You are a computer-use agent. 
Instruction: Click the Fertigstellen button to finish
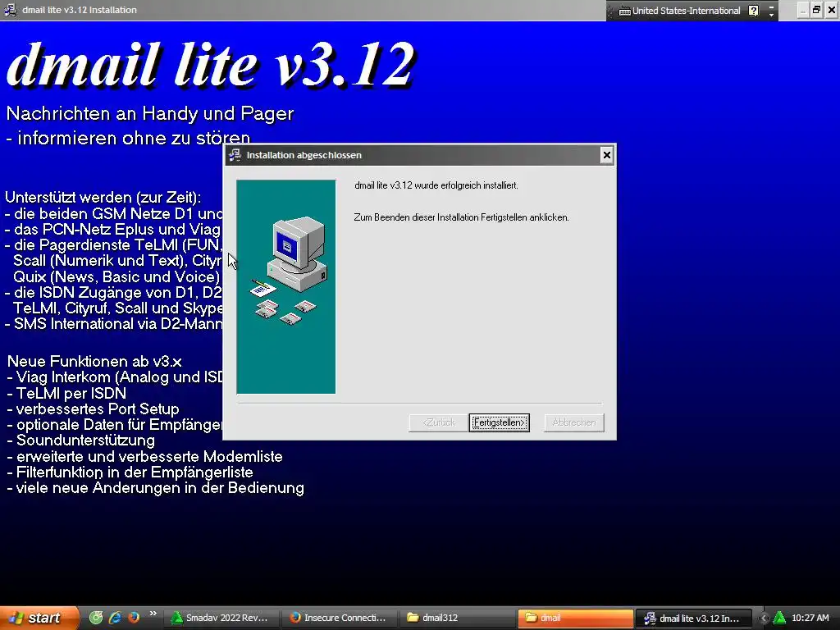point(499,422)
